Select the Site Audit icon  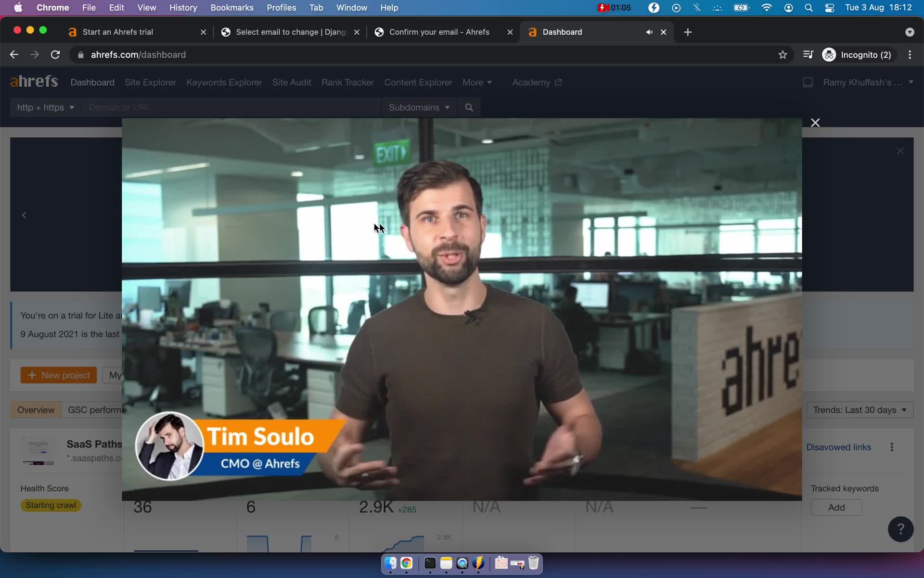tap(291, 82)
